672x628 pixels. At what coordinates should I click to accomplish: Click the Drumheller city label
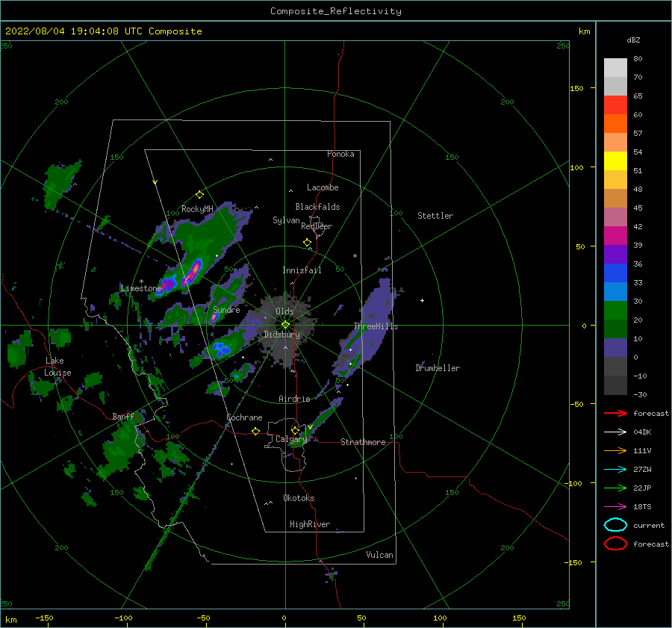tap(438, 368)
